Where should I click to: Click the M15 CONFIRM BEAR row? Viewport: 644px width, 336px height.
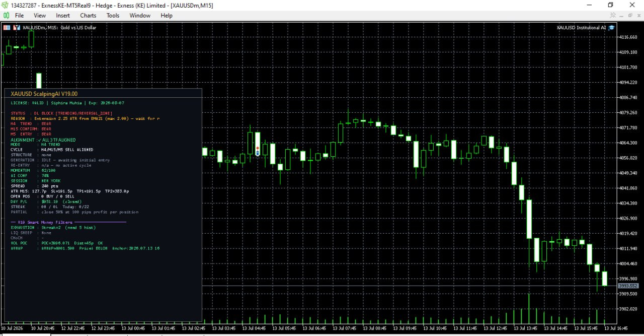click(x=31, y=129)
